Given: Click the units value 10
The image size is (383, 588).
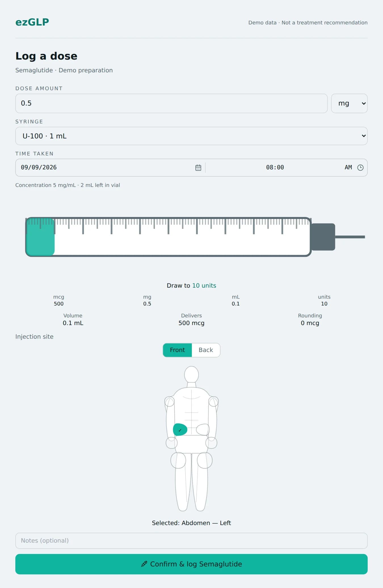Looking at the screenshot, I should click(x=324, y=304).
